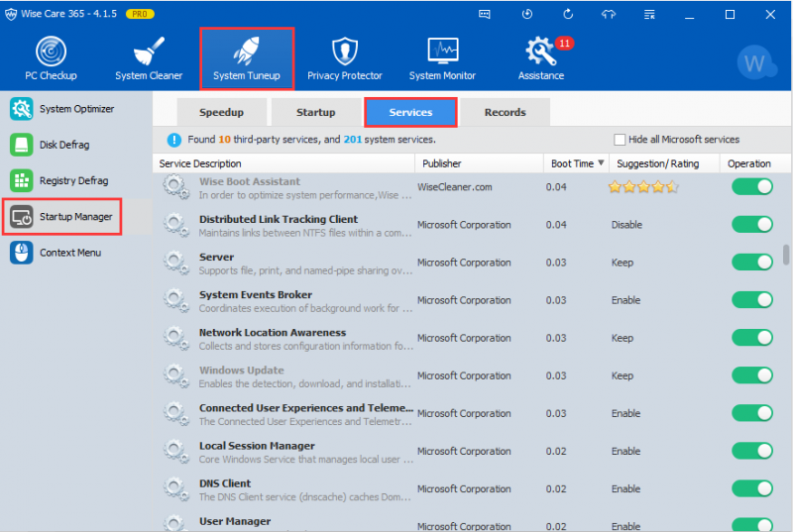Viewport: 793px width, 532px height.
Task: Open PC Checkup module
Action: 52,58
